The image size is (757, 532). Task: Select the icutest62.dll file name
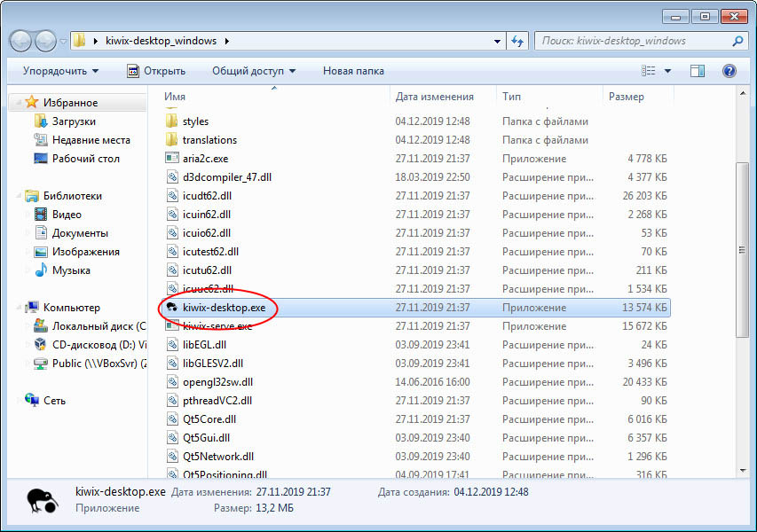(210, 251)
